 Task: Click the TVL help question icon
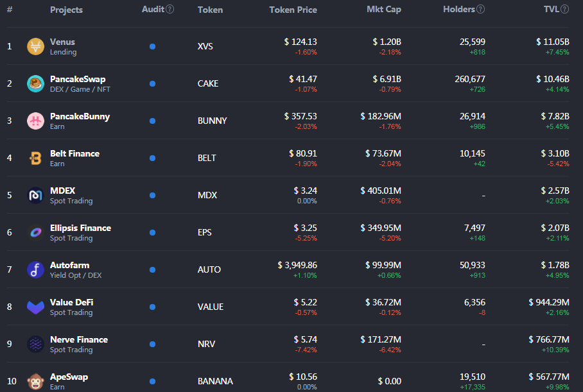(x=565, y=9)
